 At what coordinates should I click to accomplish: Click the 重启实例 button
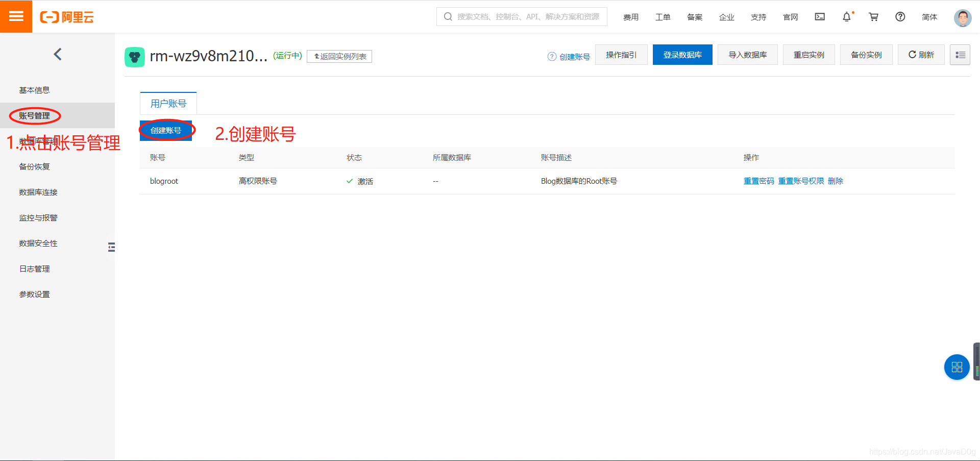click(x=809, y=55)
